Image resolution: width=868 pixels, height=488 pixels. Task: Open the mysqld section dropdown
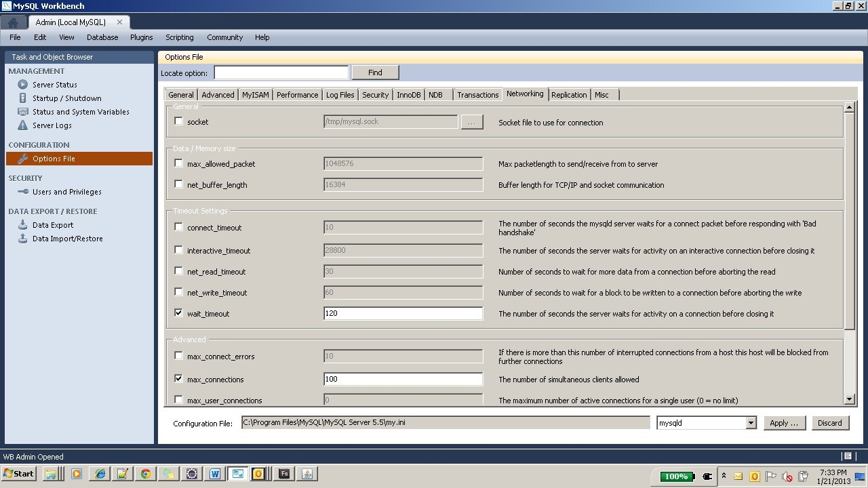751,423
